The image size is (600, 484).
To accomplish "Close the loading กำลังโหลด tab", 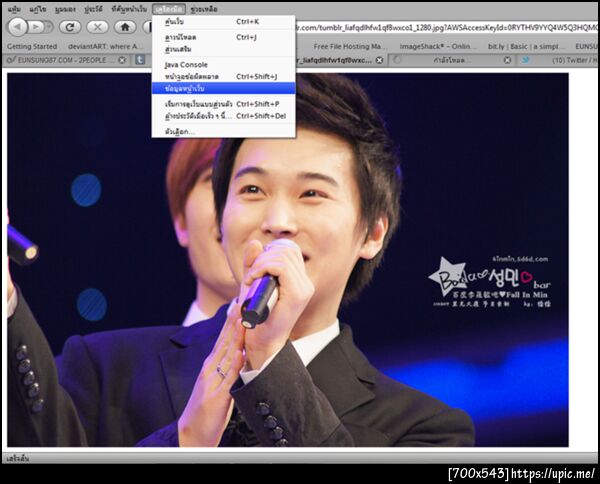I will [507, 60].
